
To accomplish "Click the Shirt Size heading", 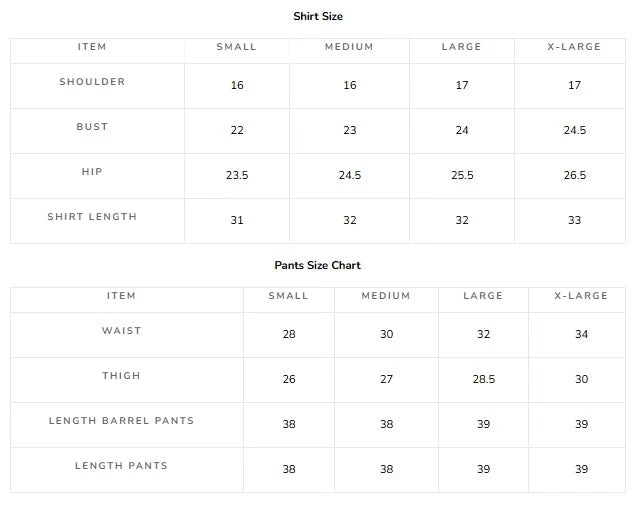I will [x=318, y=16].
